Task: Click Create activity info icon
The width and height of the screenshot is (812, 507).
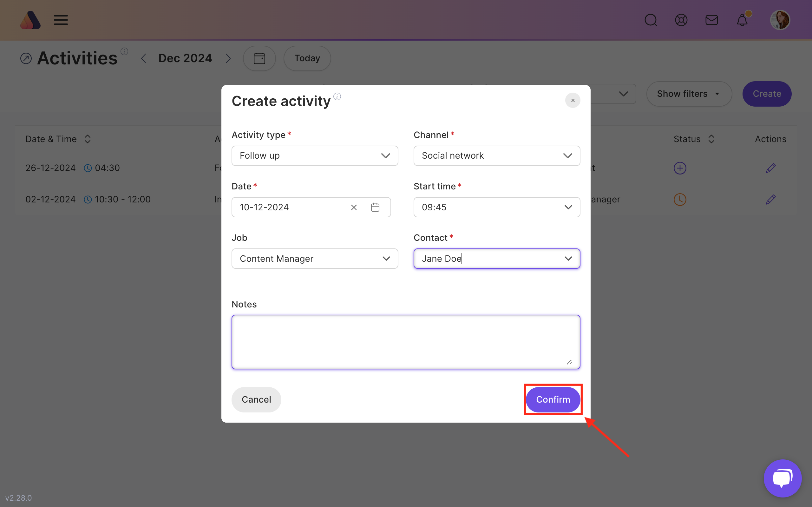Action: point(337,96)
